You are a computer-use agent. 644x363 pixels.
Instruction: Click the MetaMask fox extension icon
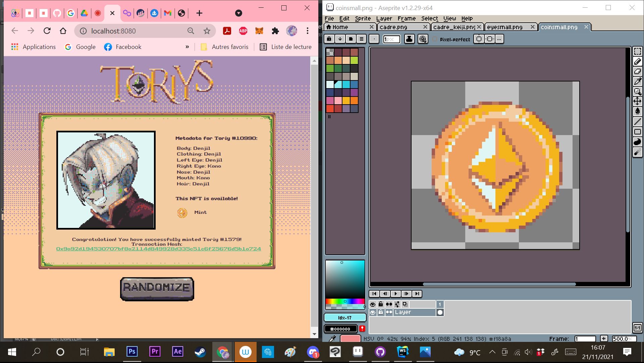coord(259,31)
